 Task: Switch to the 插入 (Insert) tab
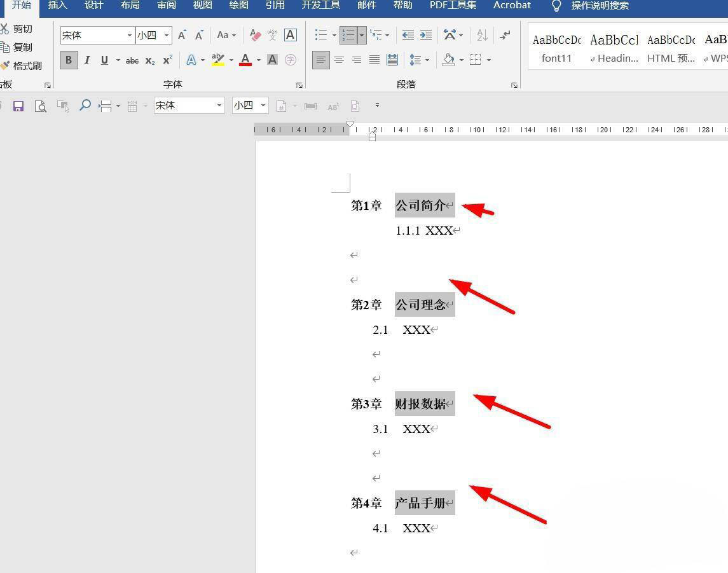click(x=58, y=6)
